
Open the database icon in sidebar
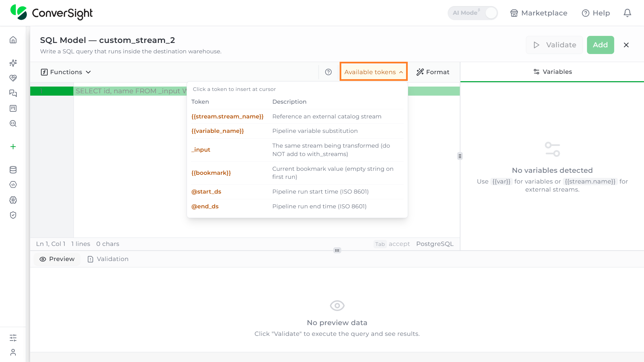click(13, 170)
